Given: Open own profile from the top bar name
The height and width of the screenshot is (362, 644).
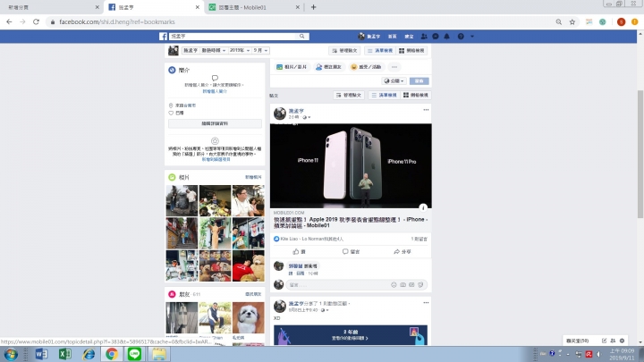Looking at the screenshot, I should 369,37.
